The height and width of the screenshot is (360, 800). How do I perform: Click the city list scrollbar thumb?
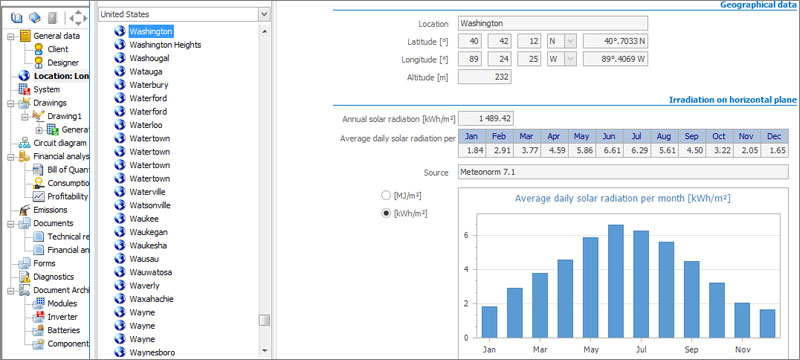(264, 320)
